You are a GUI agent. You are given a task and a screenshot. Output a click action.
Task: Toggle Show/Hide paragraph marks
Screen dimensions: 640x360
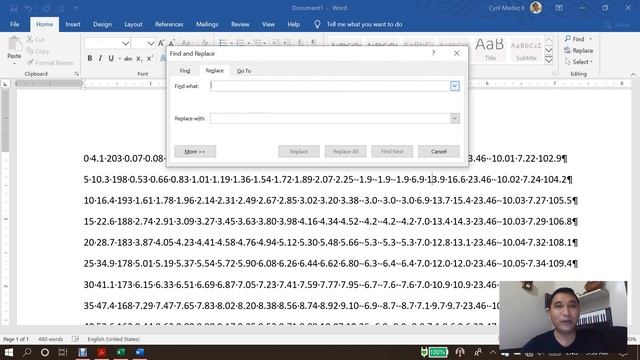tap(313, 42)
